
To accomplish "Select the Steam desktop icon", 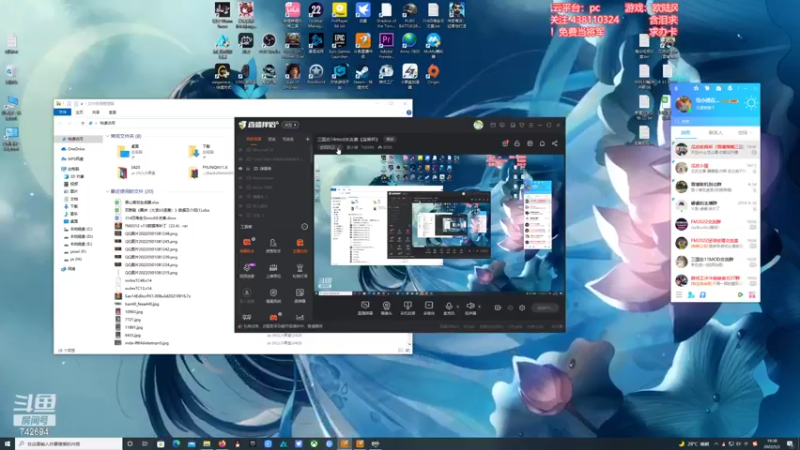I will coord(362,75).
